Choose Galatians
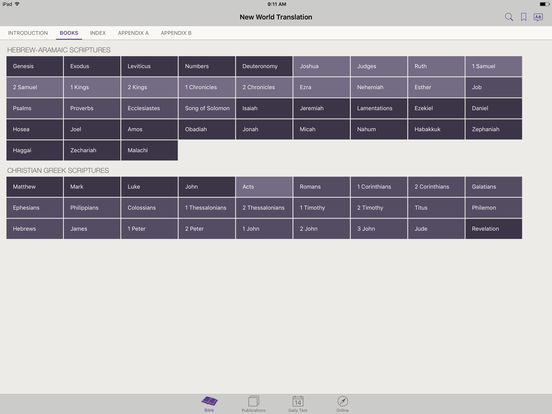 point(494,187)
